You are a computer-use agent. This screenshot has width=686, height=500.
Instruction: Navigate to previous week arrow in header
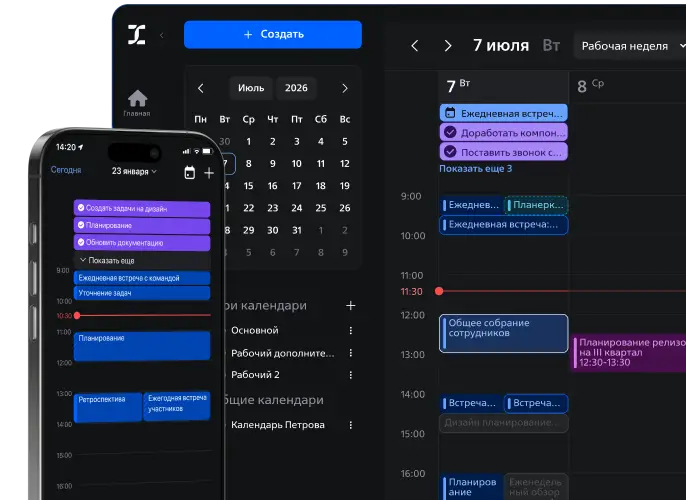click(x=415, y=46)
